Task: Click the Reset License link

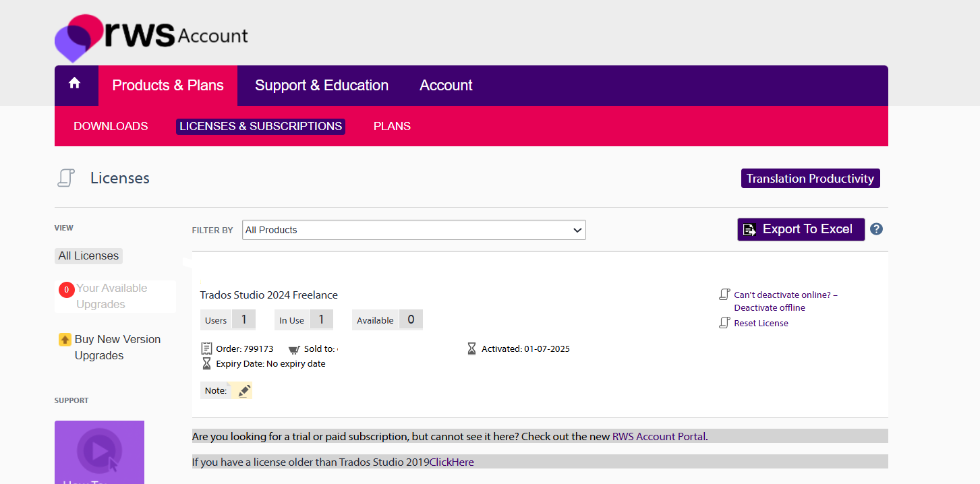Action: coord(761,323)
